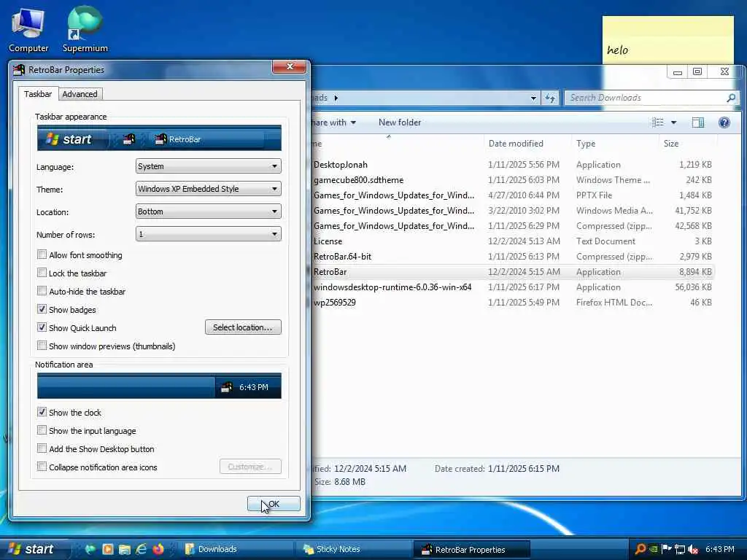
Task: Launch Supermium from Quick Launch
Action: pyautogui.click(x=90, y=549)
